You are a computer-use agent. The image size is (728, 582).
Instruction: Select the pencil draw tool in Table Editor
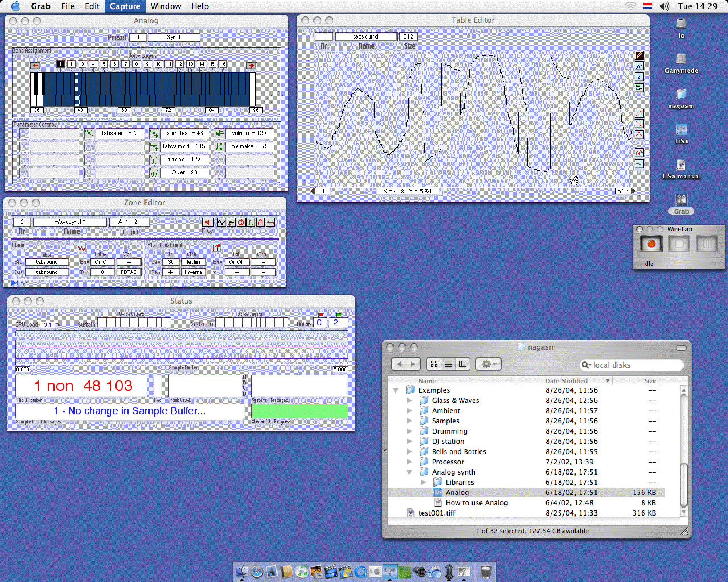tap(639, 55)
